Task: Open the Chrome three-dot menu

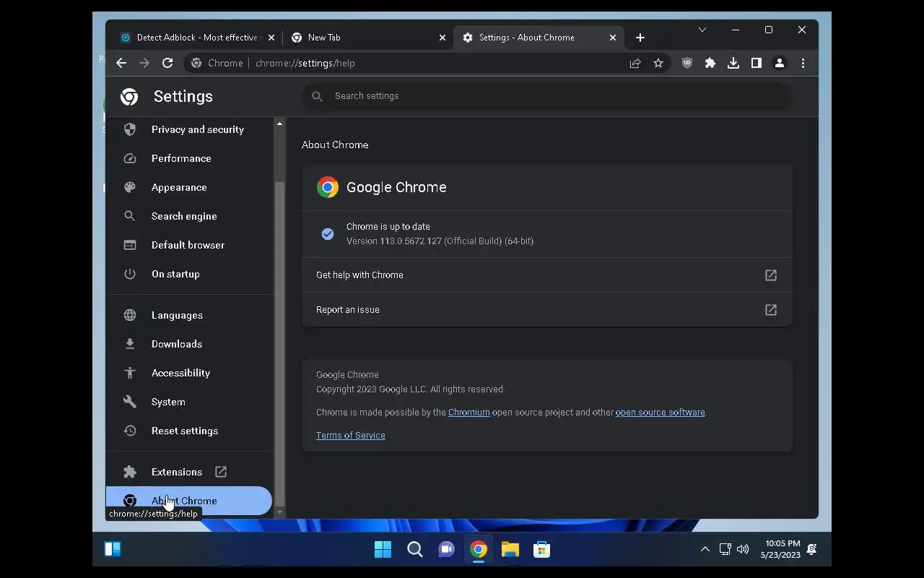Action: (x=803, y=63)
